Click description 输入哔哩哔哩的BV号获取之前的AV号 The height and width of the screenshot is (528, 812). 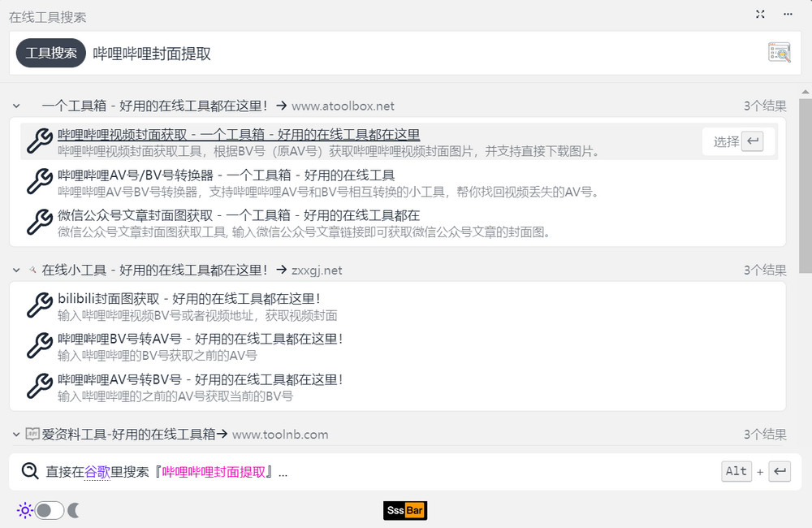(157, 356)
